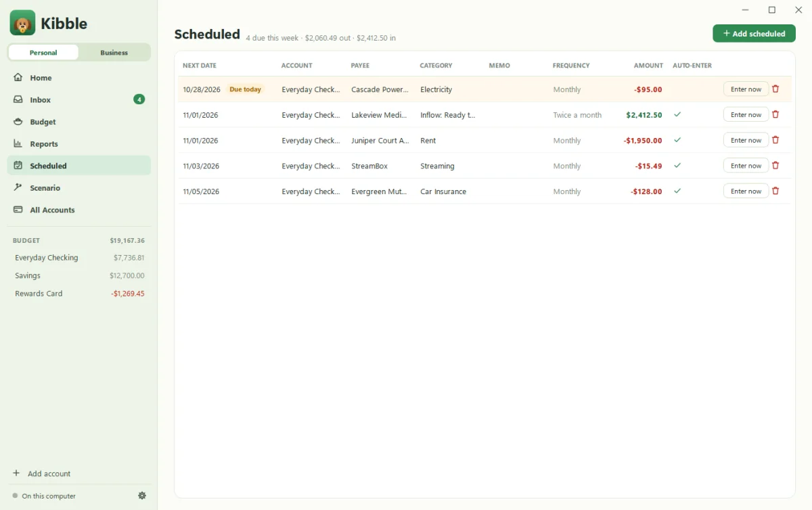Delete the Lakeview Medi scheduled inflow
This screenshot has width=812, height=510.
[775, 114]
